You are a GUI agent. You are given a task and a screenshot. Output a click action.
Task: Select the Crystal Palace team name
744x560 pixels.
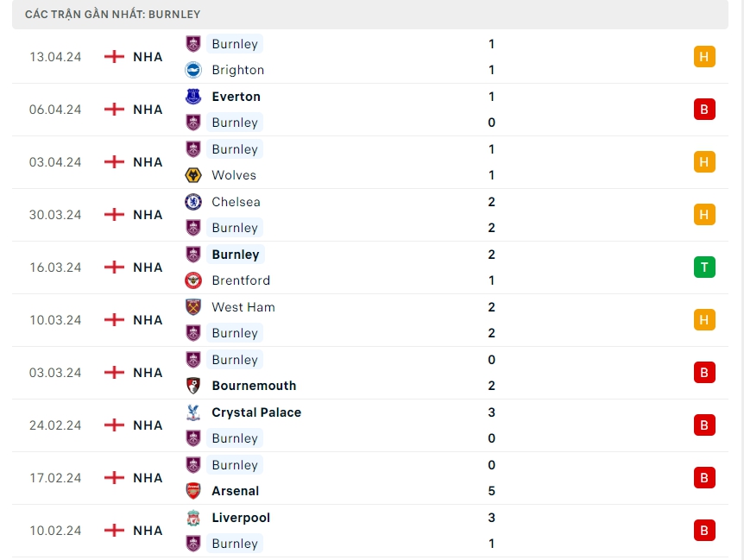click(256, 412)
